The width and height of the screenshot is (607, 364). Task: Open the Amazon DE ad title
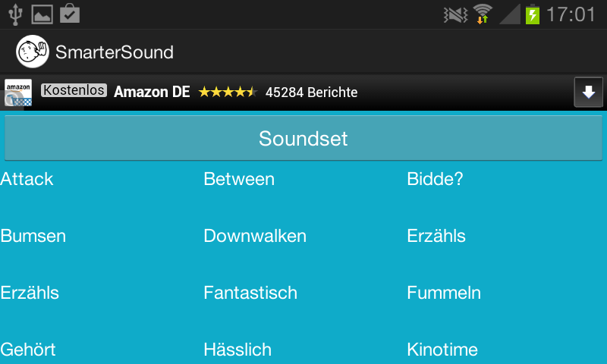(152, 93)
